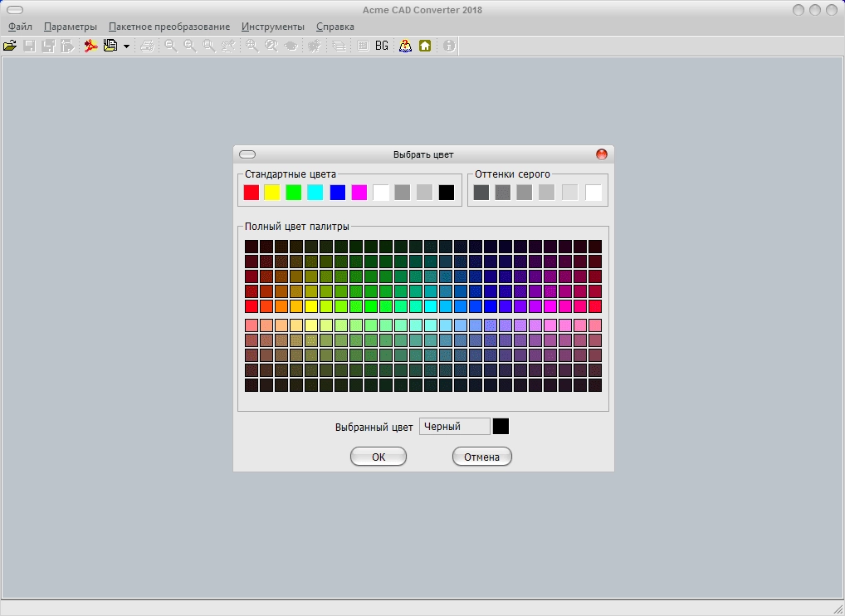Click the greyed-out 3D orbit icon
Image resolution: width=845 pixels, height=616 pixels.
coord(291,46)
